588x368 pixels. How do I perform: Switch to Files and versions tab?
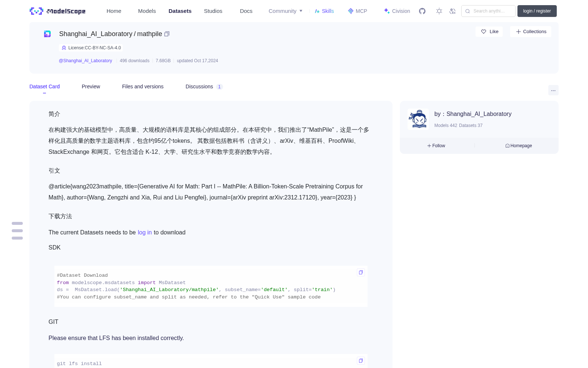(143, 86)
